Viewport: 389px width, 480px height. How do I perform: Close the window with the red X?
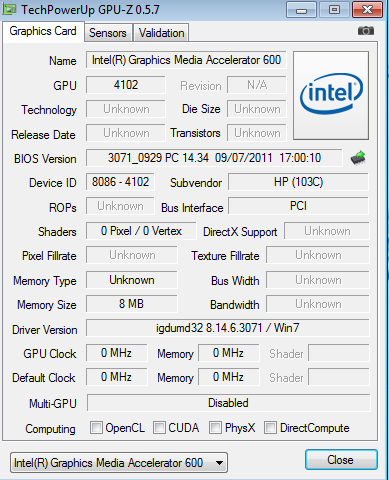[x=367, y=10]
